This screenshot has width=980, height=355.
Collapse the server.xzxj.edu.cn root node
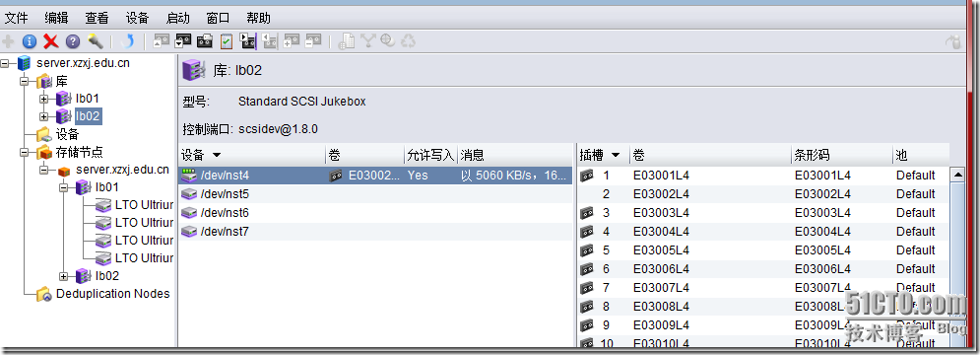[x=5, y=62]
